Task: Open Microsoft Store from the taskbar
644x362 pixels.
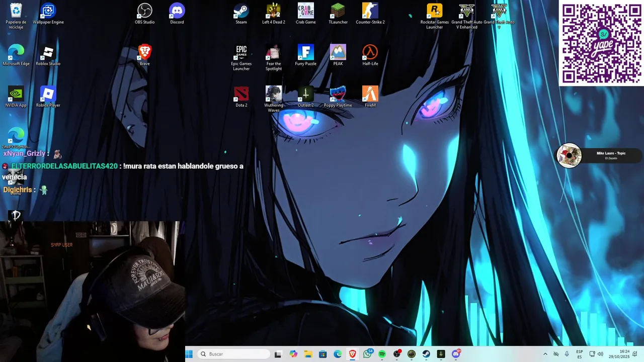Action: click(323, 354)
